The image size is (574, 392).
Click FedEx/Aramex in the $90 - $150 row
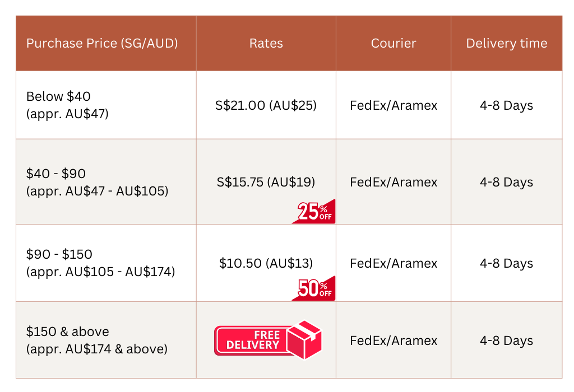pyautogui.click(x=394, y=263)
